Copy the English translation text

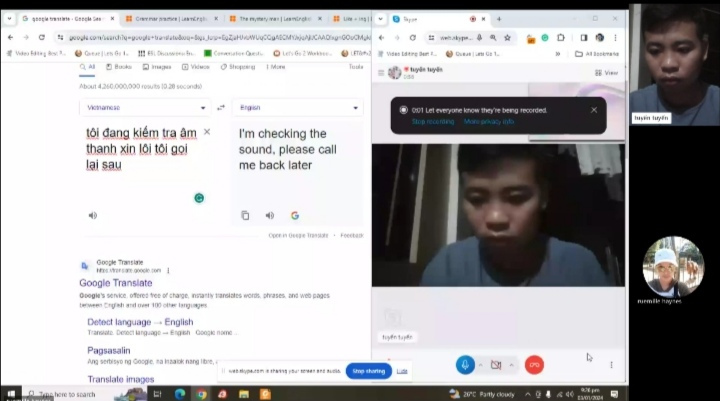245,215
